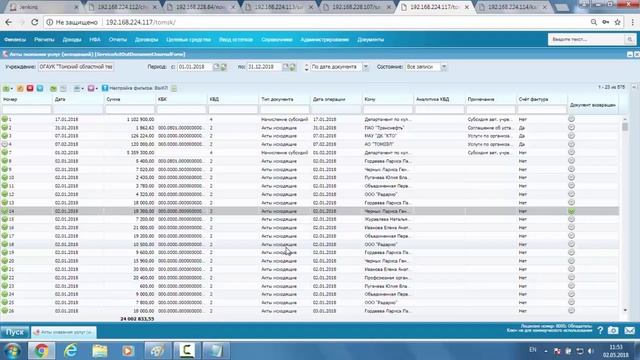Click the envelope mail icon in bottom bar
Viewport: 640px width, 360px height.
pos(629,331)
